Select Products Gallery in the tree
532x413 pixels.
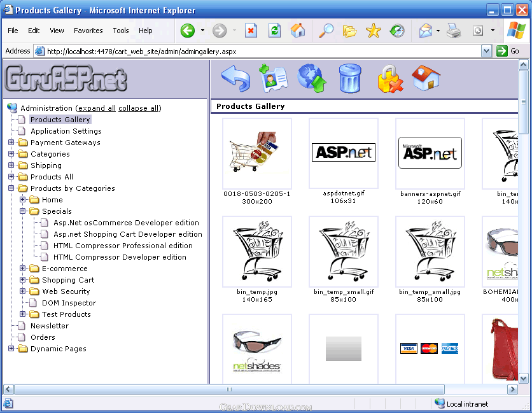(x=60, y=120)
